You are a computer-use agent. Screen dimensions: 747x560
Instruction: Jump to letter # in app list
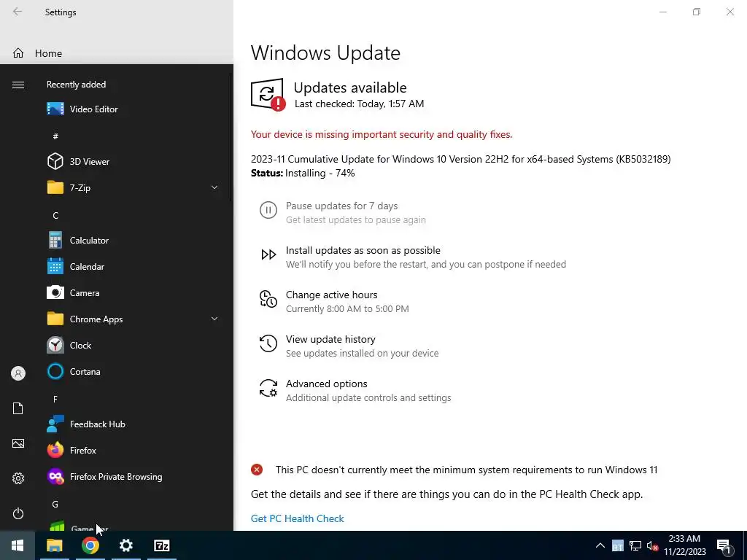[55, 136]
